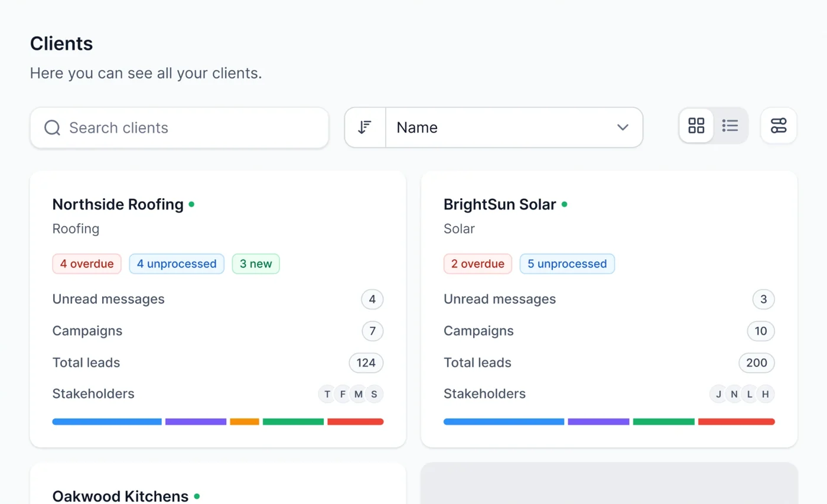Select stakeholder avatar L on BrightSun Solar

click(x=750, y=394)
